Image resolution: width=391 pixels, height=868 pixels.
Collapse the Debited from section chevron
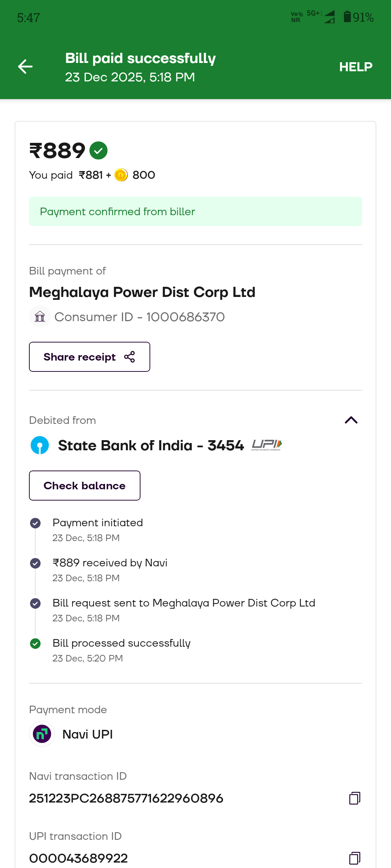pos(351,420)
